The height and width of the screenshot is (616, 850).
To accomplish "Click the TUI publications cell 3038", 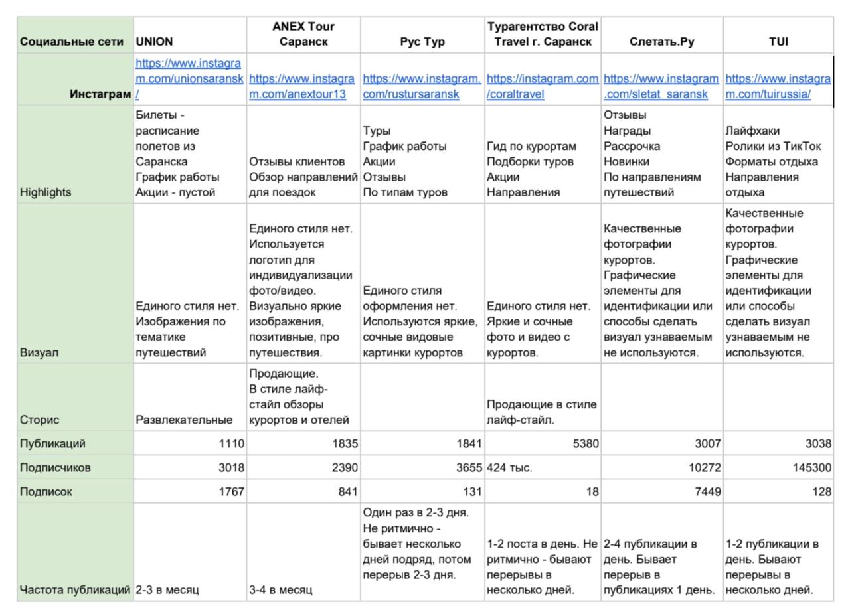I will (778, 443).
